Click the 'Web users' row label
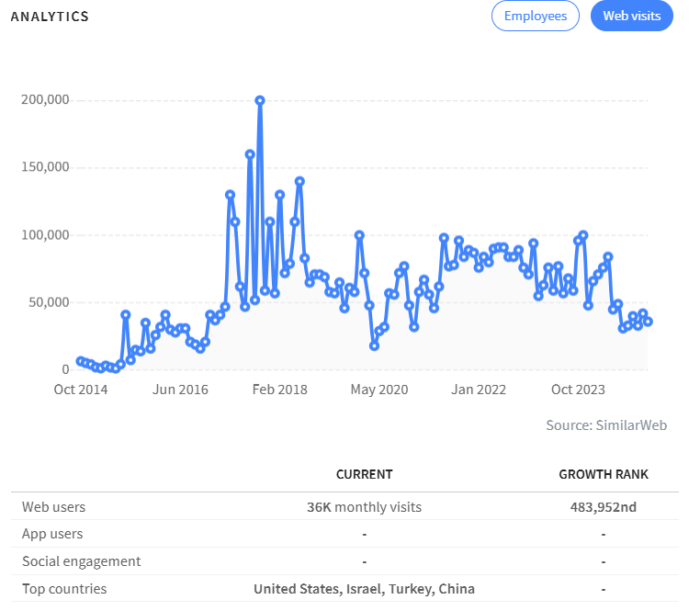This screenshot has height=611, width=700. (53, 507)
